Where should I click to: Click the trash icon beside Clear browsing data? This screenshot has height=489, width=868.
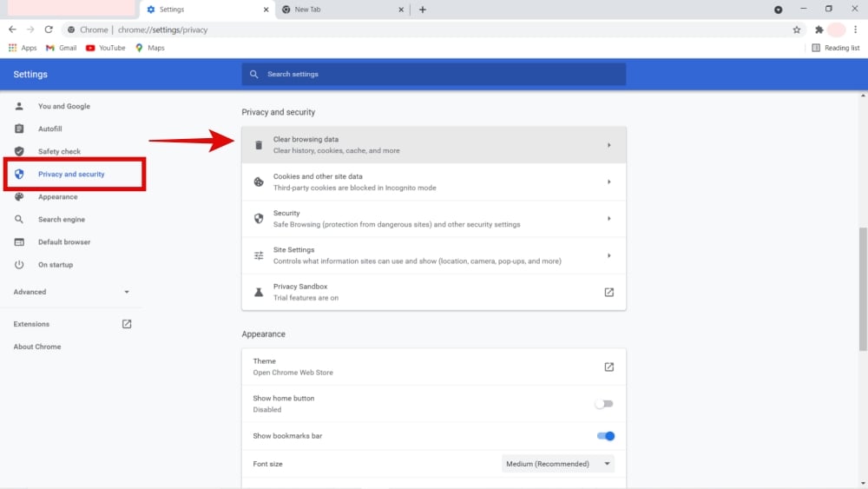coord(259,145)
